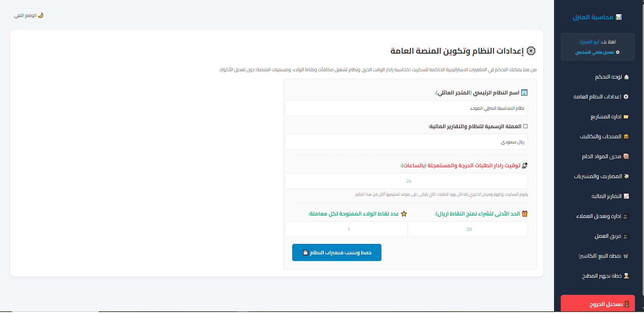The height and width of the screenshot is (313, 644).
Task: Click the money icon for المصاريف والمشتريات
Action: (x=626, y=176)
